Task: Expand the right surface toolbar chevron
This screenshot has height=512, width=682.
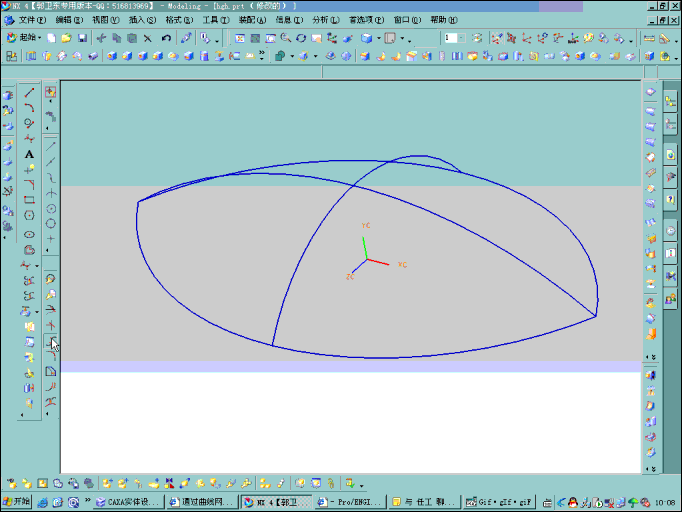Action: point(651,357)
